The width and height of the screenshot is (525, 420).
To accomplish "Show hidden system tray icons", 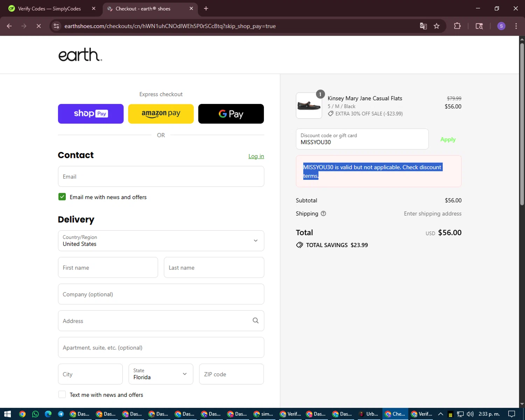I will [x=441, y=414].
